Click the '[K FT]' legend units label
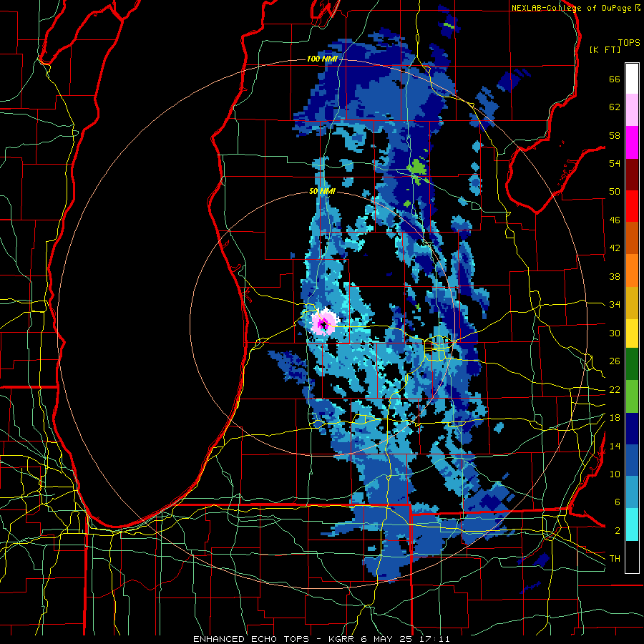The height and width of the screenshot is (644, 644). click(605, 50)
